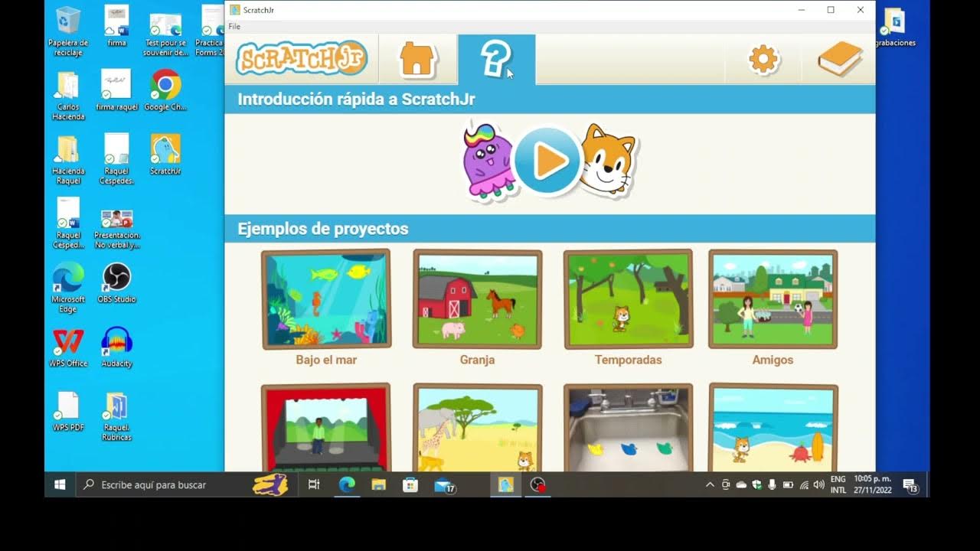The image size is (980, 551).
Task: Open Microsoft Edge from the taskbar
Action: (347, 484)
